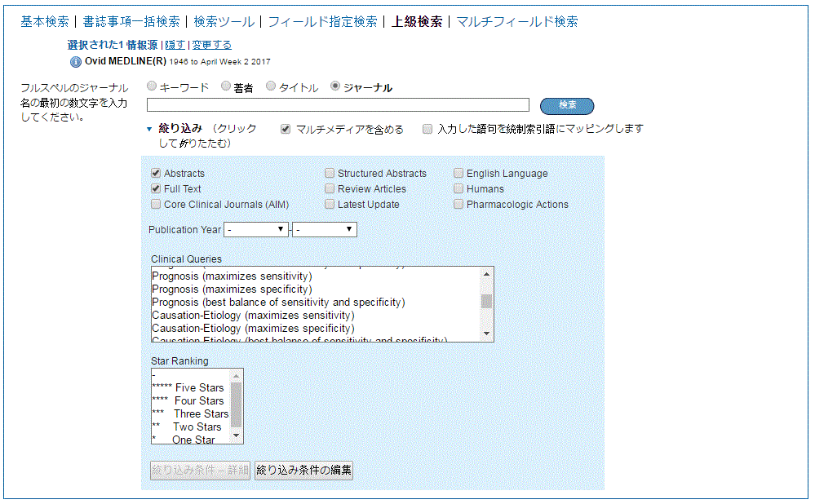Click Star Ranking scroll up arrow

(x=236, y=376)
